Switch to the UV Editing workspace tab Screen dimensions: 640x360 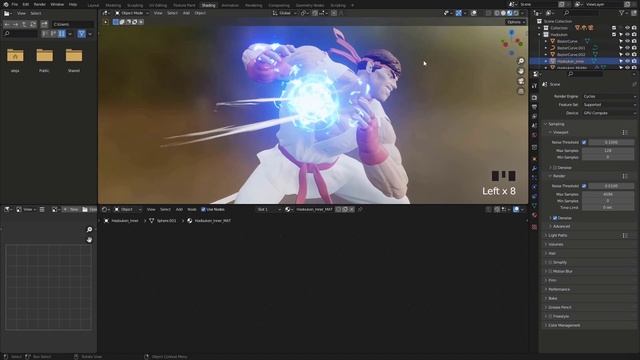(158, 5)
